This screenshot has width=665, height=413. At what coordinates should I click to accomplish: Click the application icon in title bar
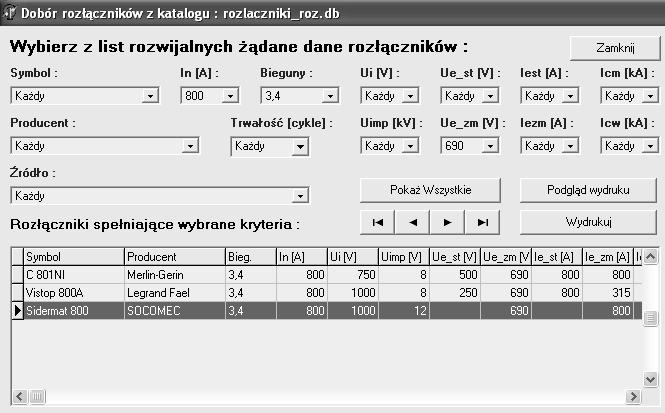[9, 13]
